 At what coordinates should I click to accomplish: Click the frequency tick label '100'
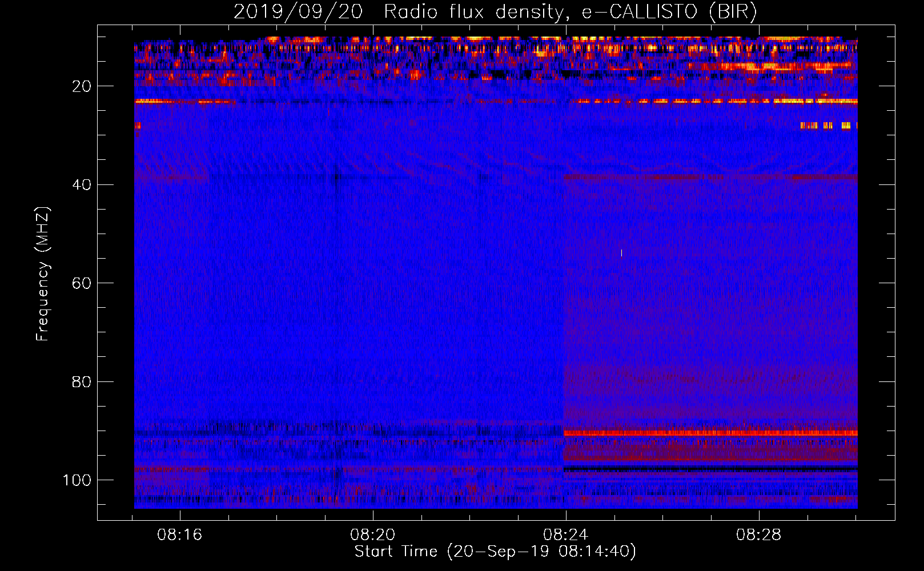pyautogui.click(x=77, y=480)
